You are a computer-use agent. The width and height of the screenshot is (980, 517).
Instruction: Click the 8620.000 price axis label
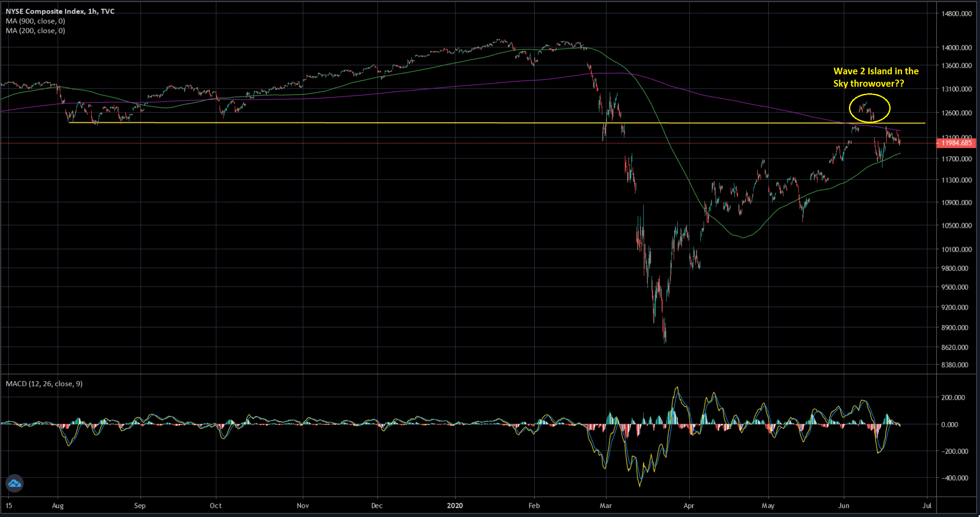pyautogui.click(x=955, y=347)
